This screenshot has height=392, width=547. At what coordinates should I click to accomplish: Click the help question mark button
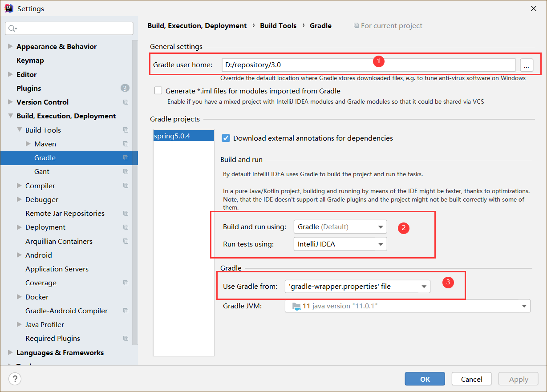click(15, 379)
